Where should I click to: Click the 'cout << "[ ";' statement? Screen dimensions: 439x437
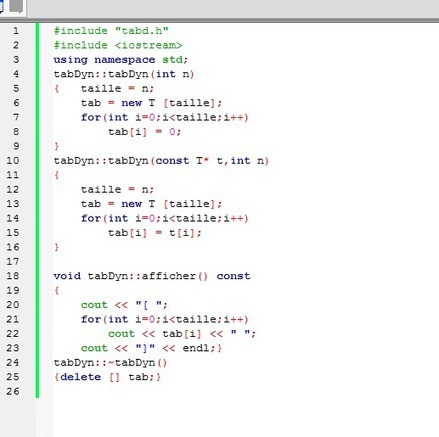(x=124, y=305)
